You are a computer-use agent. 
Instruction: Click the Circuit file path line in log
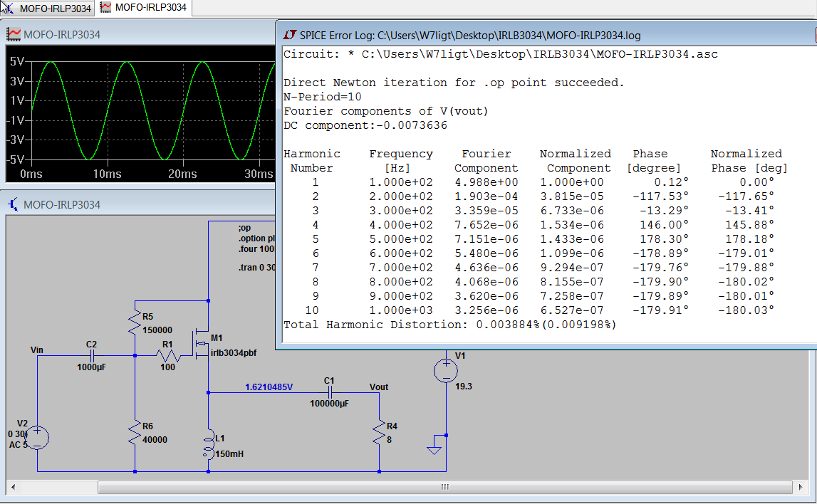pos(501,54)
